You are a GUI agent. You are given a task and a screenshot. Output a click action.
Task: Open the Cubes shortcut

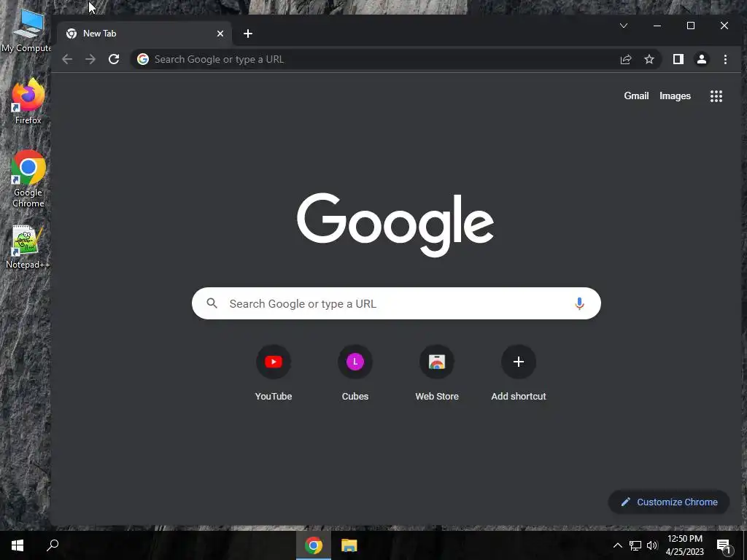(355, 373)
